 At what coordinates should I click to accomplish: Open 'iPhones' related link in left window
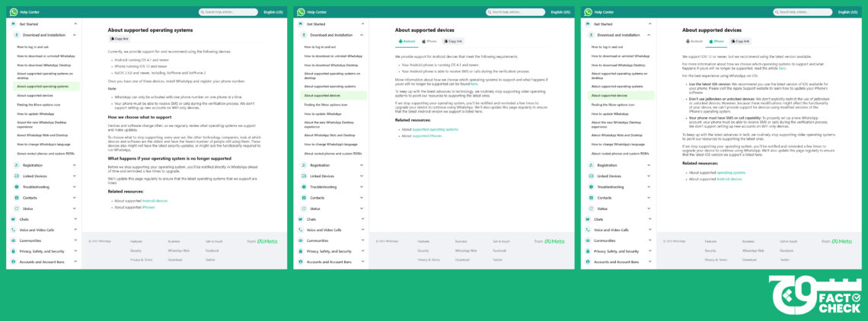[x=148, y=207]
